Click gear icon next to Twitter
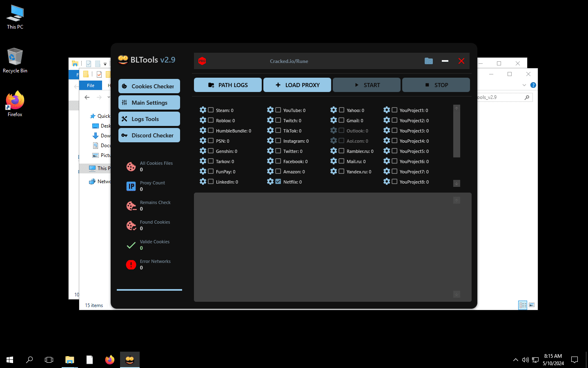The image size is (588, 368). click(270, 151)
